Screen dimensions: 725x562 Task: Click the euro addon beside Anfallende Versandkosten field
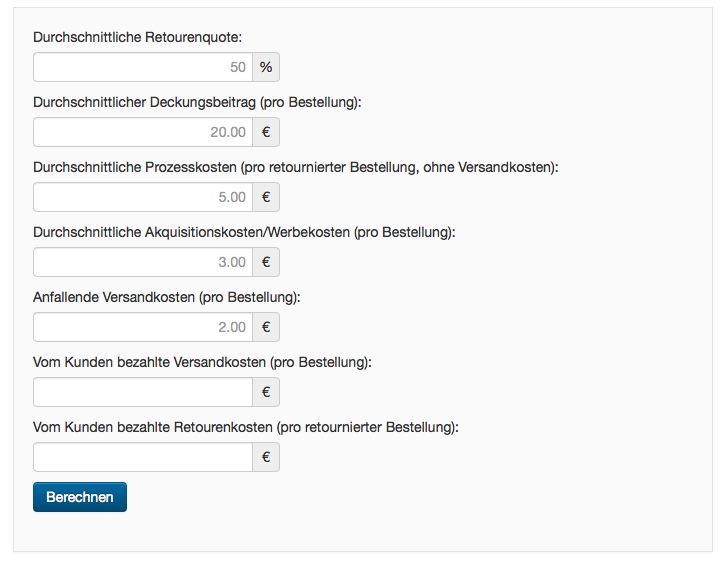[266, 327]
